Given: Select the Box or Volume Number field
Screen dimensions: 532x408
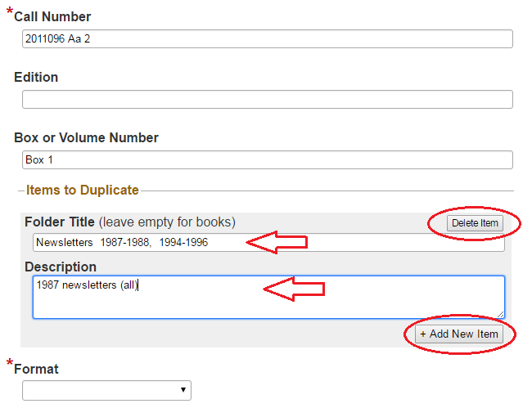Looking at the screenshot, I should point(268,160).
